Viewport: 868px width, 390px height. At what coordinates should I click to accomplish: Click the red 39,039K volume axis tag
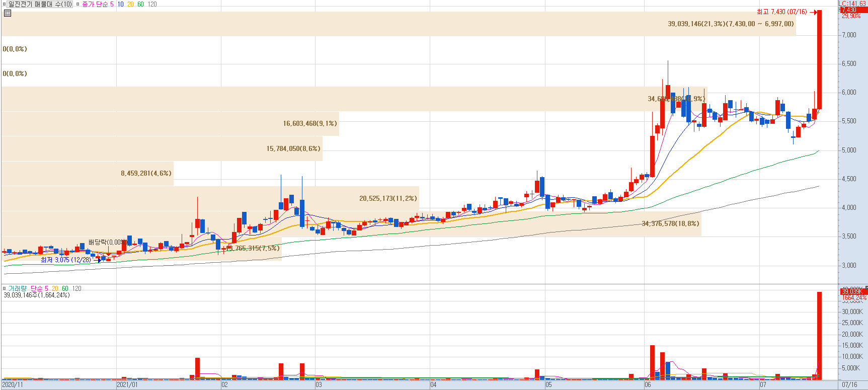click(853, 291)
